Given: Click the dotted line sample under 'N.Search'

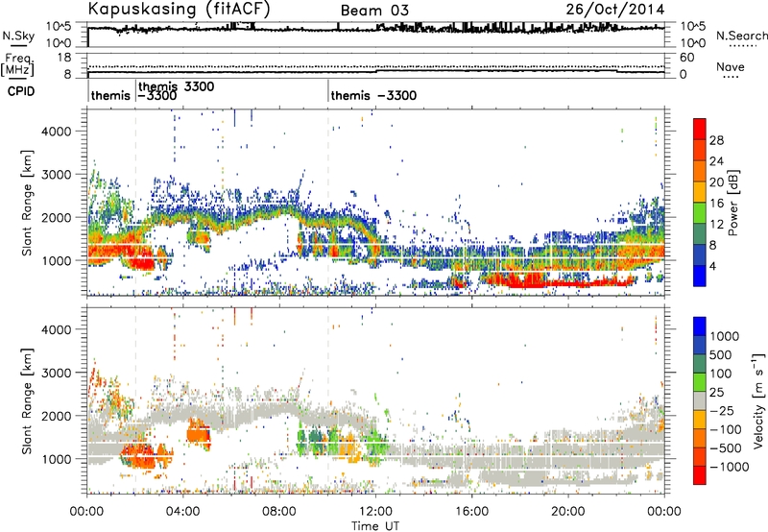Looking at the screenshot, I should (x=742, y=45).
